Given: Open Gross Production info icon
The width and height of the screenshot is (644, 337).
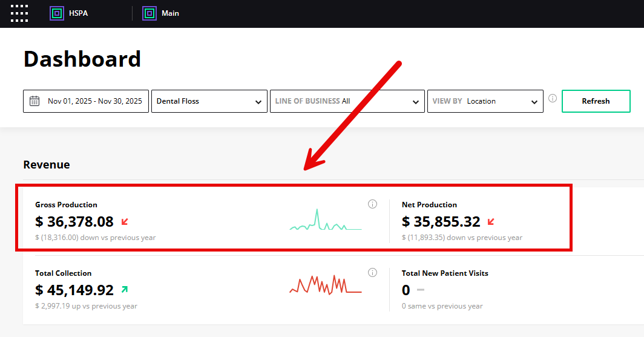Looking at the screenshot, I should 373,204.
